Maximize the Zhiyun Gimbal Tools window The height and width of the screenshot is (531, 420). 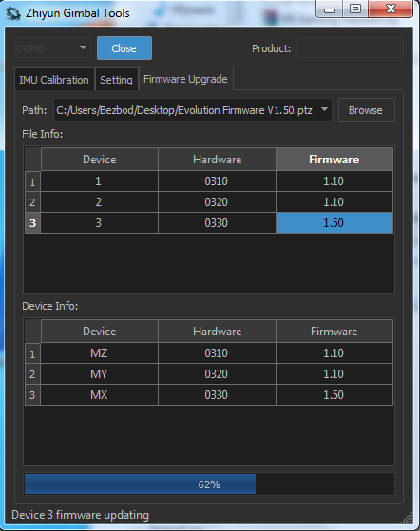tap(355, 9)
